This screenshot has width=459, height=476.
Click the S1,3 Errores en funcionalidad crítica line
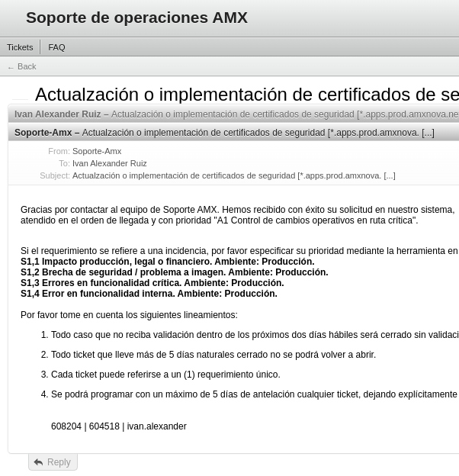pos(152,283)
